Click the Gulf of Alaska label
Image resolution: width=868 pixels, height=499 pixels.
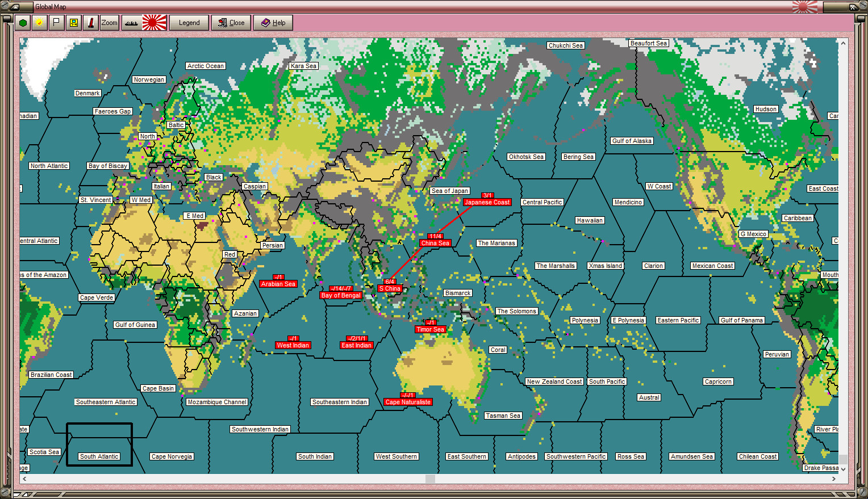click(632, 141)
